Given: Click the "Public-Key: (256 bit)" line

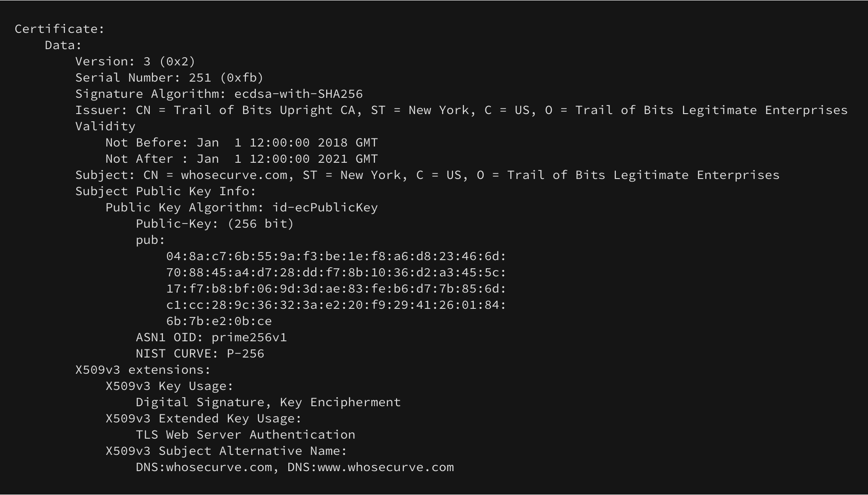Looking at the screenshot, I should tap(215, 224).
